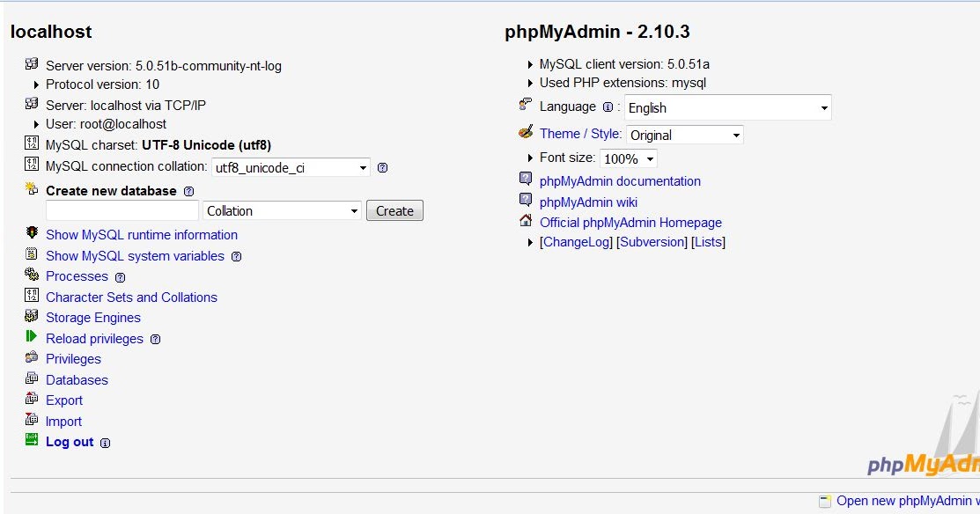This screenshot has height=514, width=980.
Task: Click the MySQL charset icon
Action: pyautogui.click(x=31, y=143)
